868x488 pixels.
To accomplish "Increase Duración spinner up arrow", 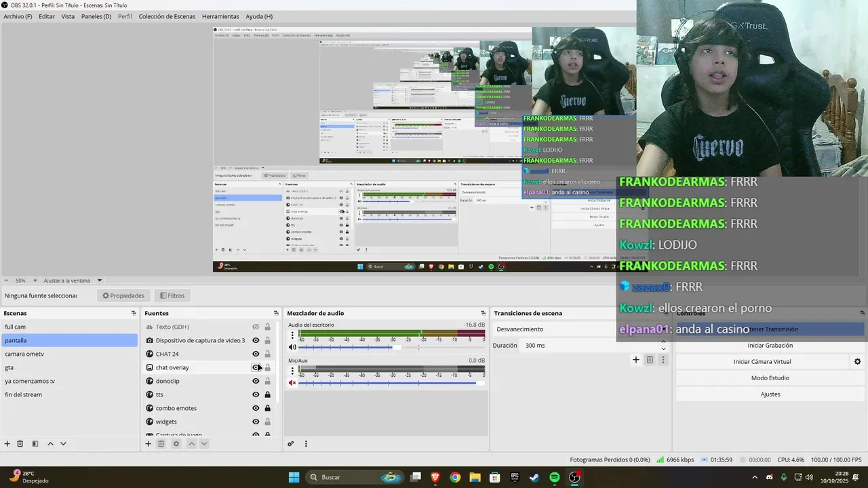I will [x=663, y=342].
